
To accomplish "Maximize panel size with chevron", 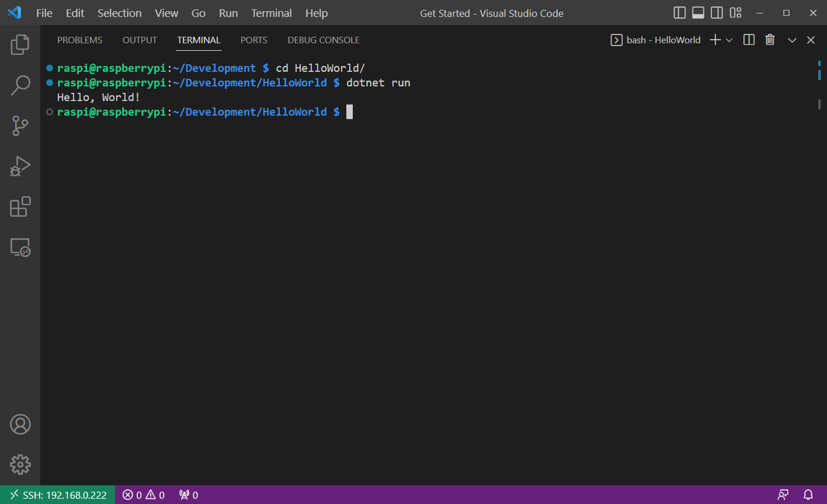I will pyautogui.click(x=792, y=40).
